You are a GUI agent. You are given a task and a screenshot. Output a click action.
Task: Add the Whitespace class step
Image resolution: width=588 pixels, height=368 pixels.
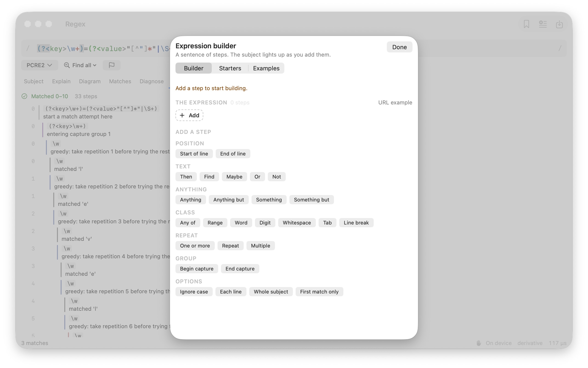pos(297,223)
